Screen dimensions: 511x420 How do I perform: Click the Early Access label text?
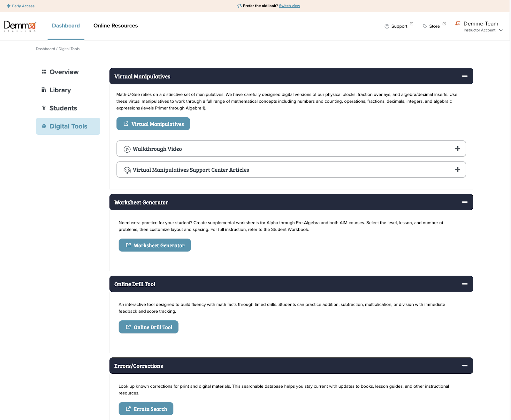click(23, 6)
